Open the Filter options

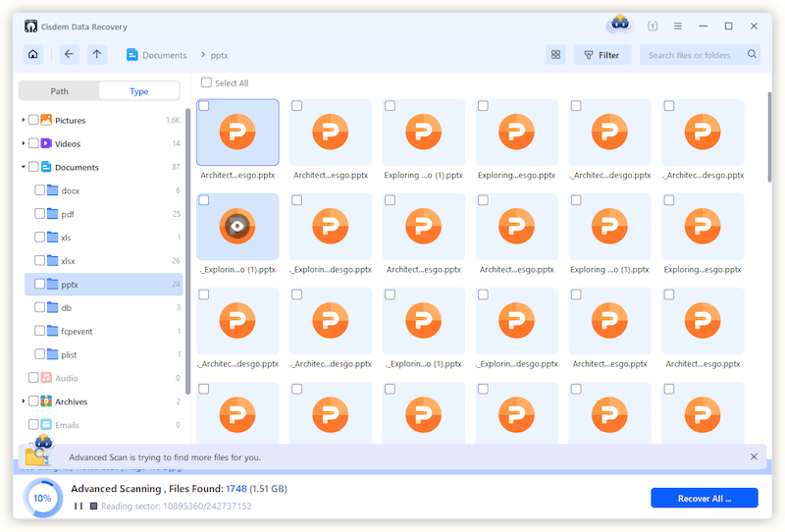click(x=602, y=55)
